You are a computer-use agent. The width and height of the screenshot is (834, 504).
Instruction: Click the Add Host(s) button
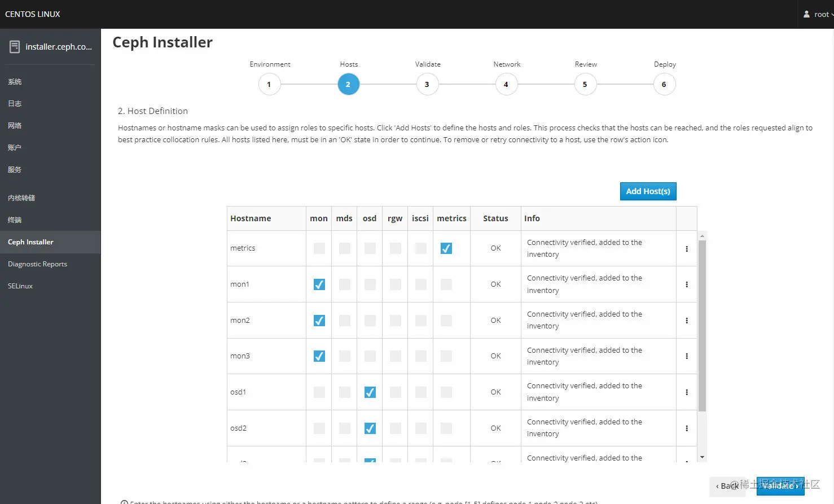648,191
